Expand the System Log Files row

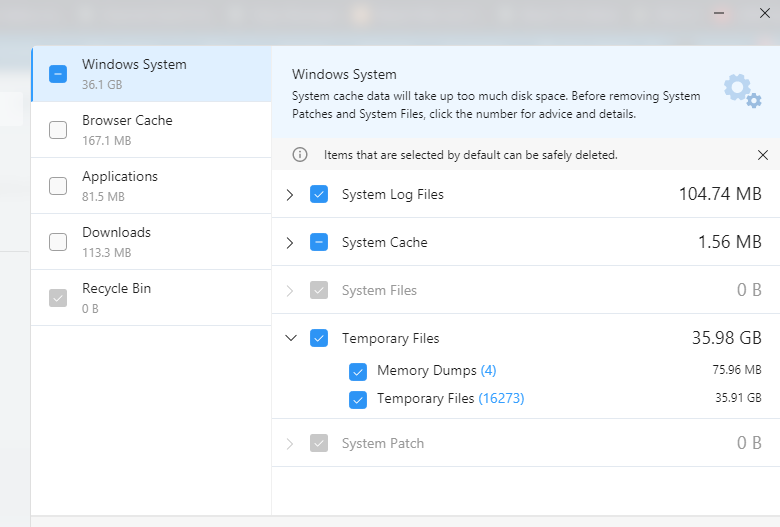click(x=290, y=194)
